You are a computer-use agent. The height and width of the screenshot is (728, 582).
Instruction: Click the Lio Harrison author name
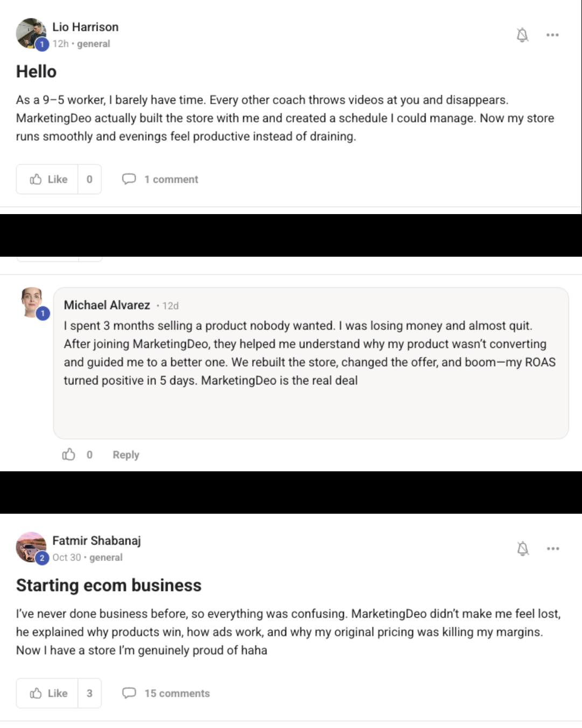tap(85, 27)
